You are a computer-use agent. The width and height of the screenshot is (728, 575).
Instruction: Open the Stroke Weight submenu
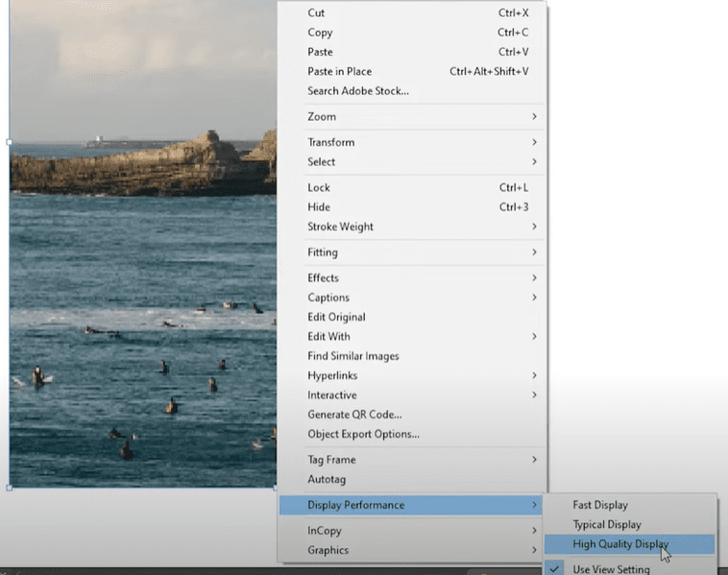point(412,227)
